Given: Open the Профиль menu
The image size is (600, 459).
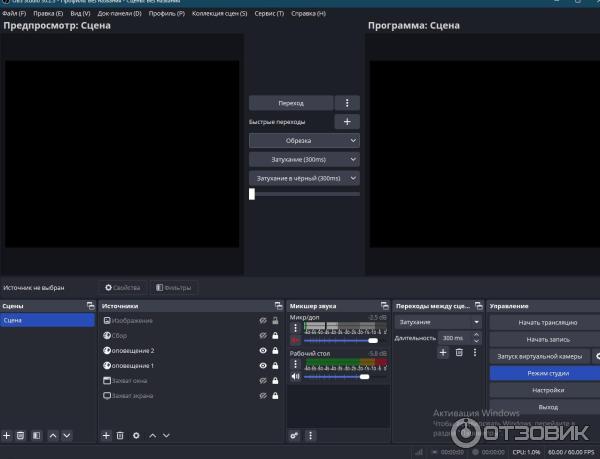Looking at the screenshot, I should (166, 13).
